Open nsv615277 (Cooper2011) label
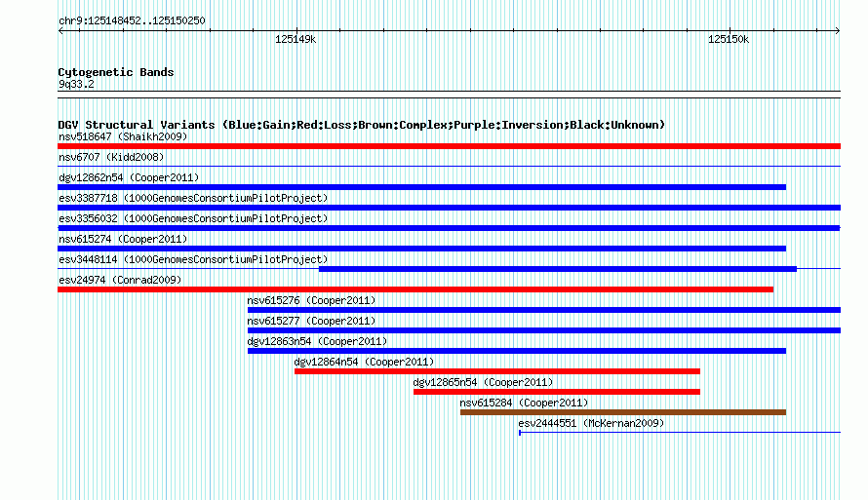Viewport: 868px width, 500px height. (311, 321)
